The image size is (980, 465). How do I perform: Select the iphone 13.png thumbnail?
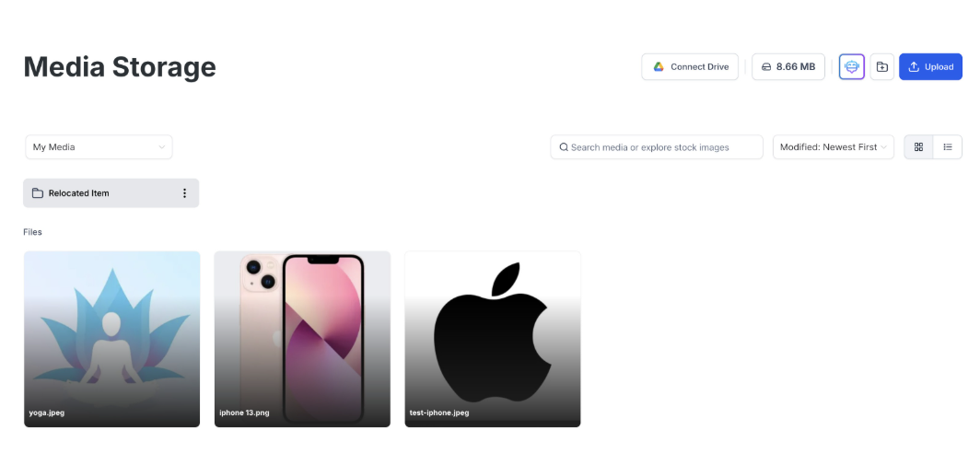[x=302, y=340]
